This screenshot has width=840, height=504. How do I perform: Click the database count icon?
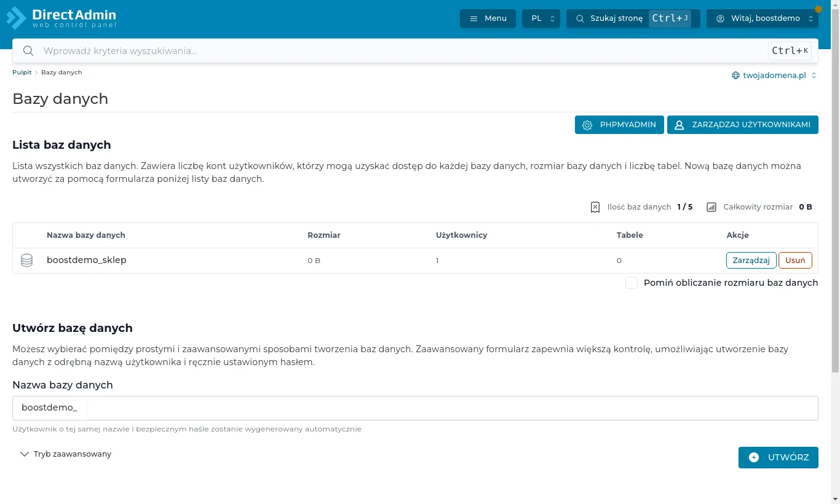pyautogui.click(x=595, y=207)
